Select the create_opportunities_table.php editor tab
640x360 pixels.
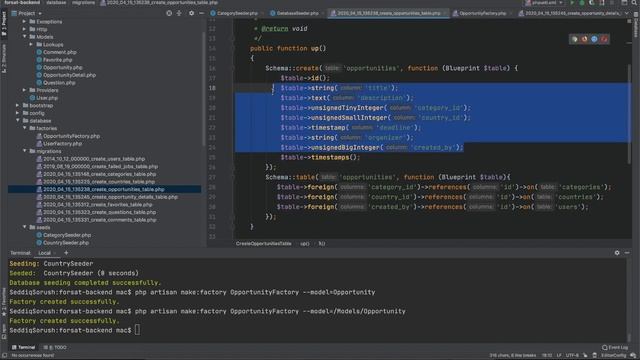pos(388,13)
